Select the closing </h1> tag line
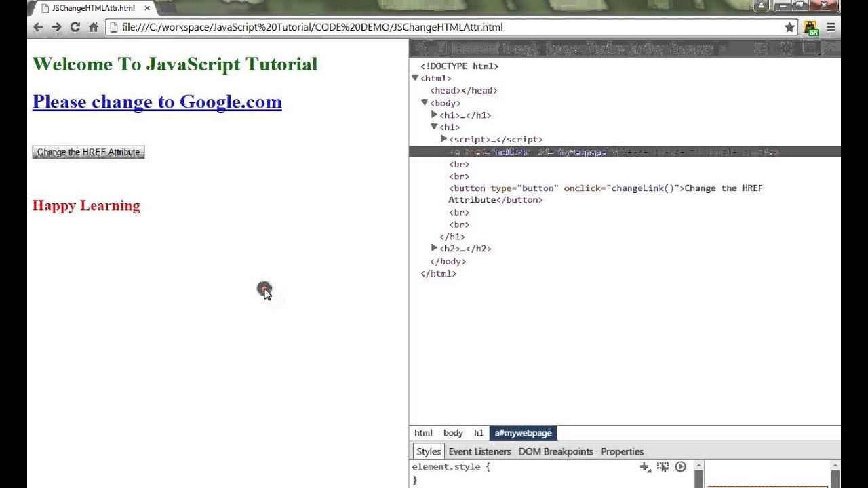This screenshot has height=488, width=868. (452, 237)
